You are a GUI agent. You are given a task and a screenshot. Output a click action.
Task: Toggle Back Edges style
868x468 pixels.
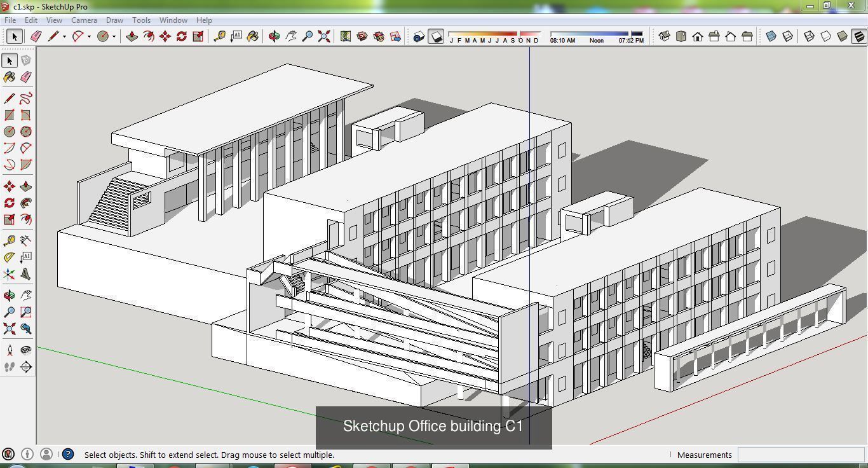point(787,36)
